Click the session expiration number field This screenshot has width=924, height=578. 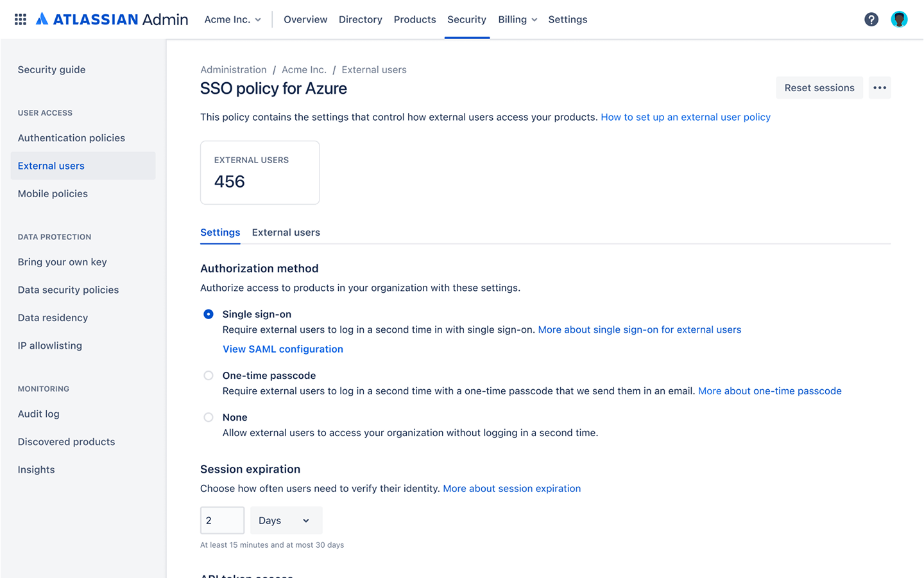coord(222,521)
